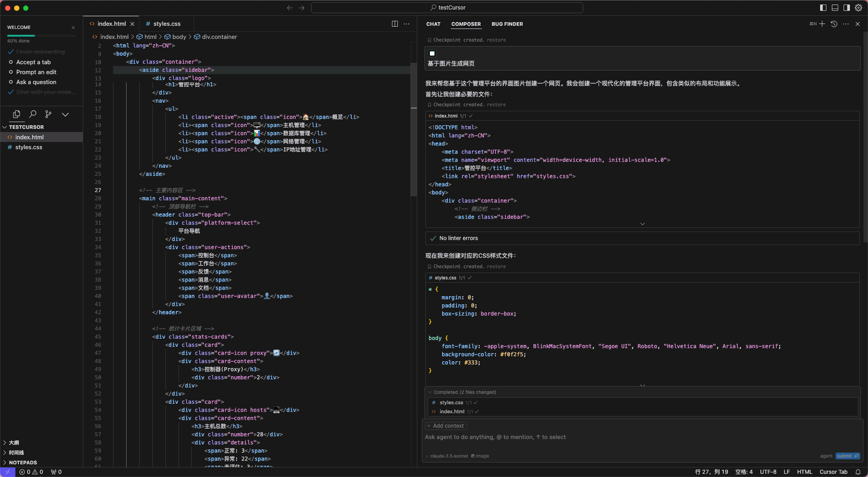Close the Welcome onboarding panel

[73, 28]
